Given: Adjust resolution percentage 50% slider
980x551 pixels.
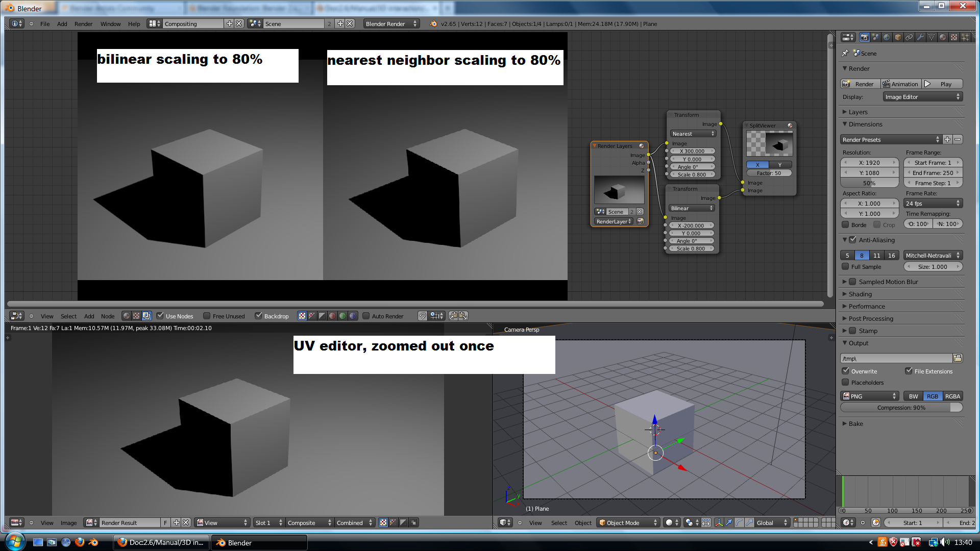Looking at the screenshot, I should coord(869,183).
